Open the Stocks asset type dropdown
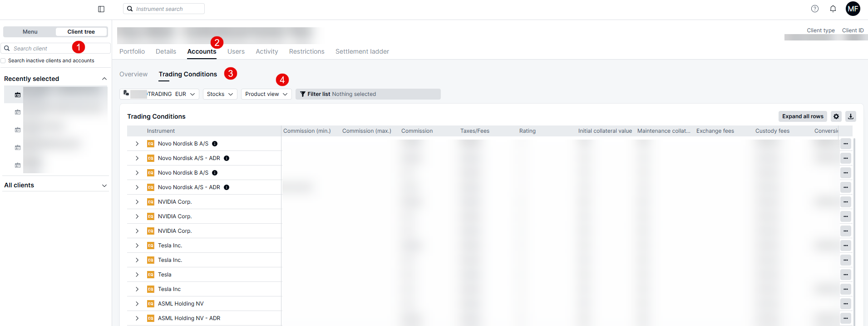 pos(220,94)
